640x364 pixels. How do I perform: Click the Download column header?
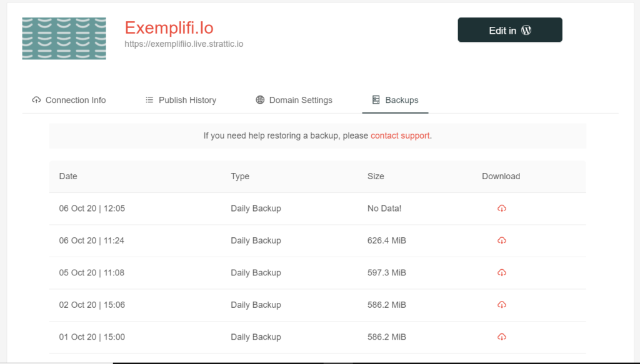click(x=501, y=176)
